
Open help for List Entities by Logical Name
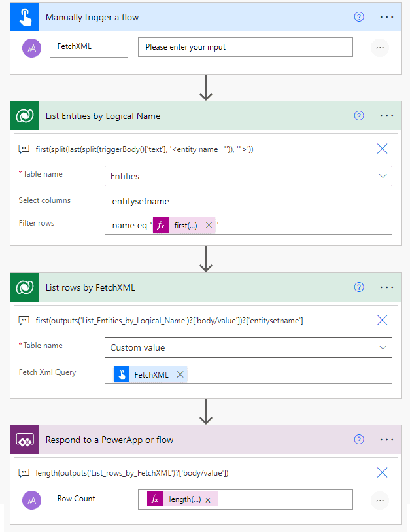(358, 116)
